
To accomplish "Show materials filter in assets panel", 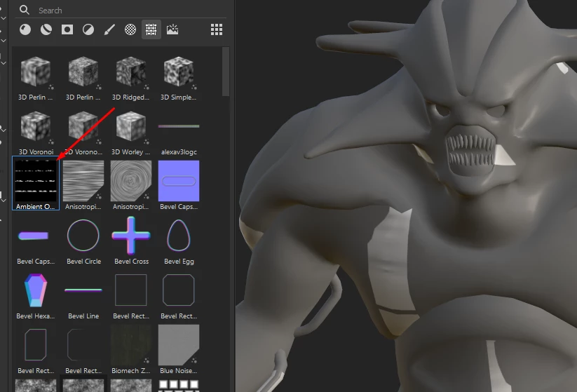I will [x=25, y=29].
